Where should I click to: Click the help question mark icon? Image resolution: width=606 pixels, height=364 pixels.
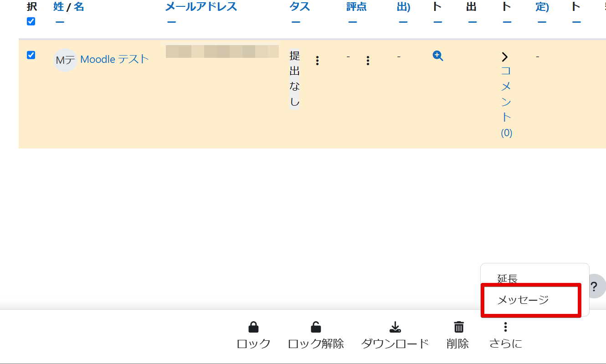(x=595, y=286)
